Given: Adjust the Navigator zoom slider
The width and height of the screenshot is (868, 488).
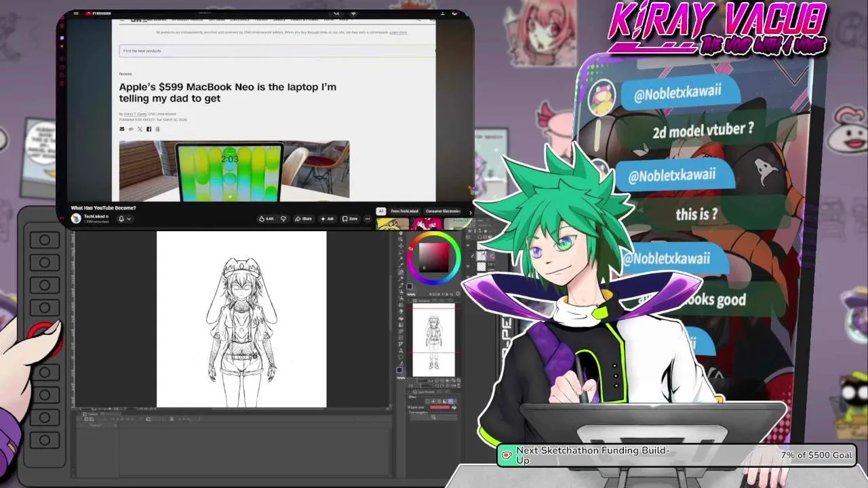Looking at the screenshot, I should (420, 381).
